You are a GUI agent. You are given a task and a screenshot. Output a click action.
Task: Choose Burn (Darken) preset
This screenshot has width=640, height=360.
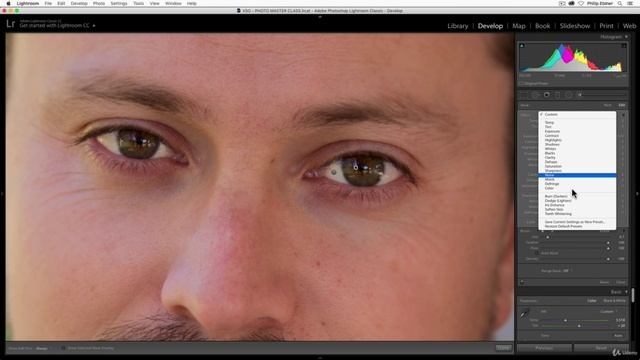[577, 196]
